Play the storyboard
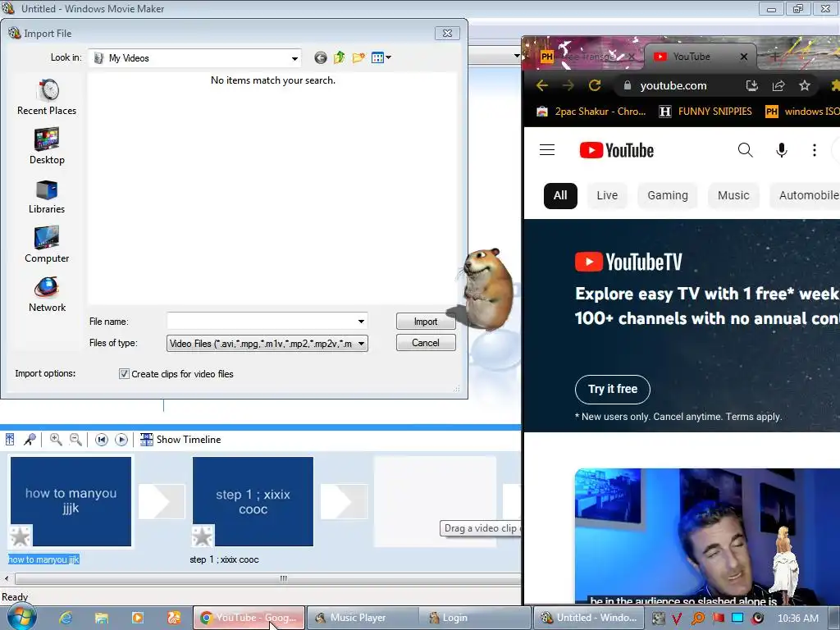The width and height of the screenshot is (840, 630). click(121, 440)
